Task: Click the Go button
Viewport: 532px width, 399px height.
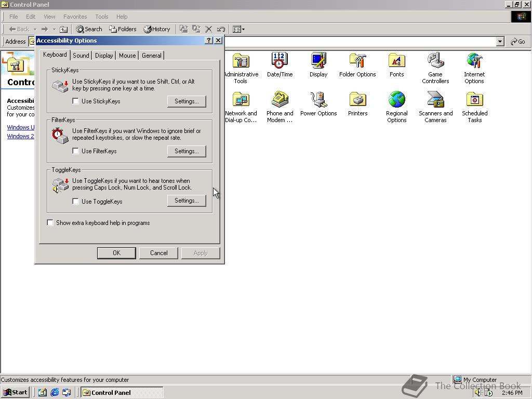Action: click(x=518, y=42)
